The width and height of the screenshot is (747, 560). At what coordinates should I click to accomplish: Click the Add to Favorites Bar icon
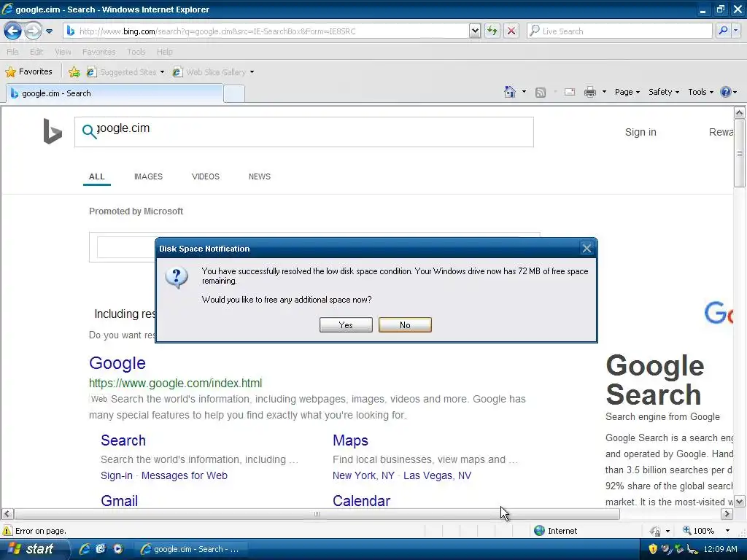tap(74, 72)
